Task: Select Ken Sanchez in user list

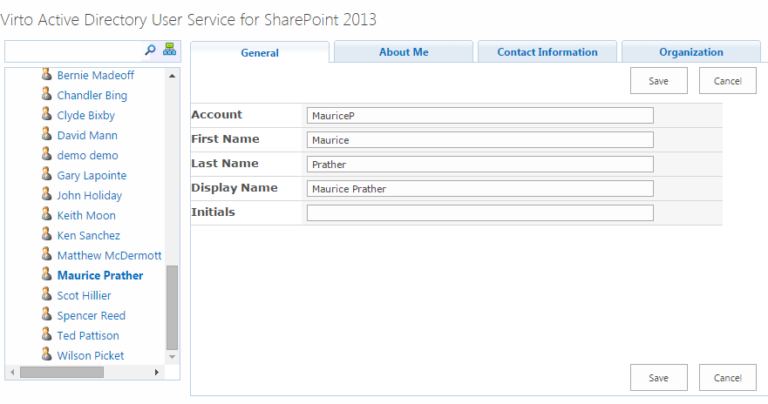Action: pos(88,235)
